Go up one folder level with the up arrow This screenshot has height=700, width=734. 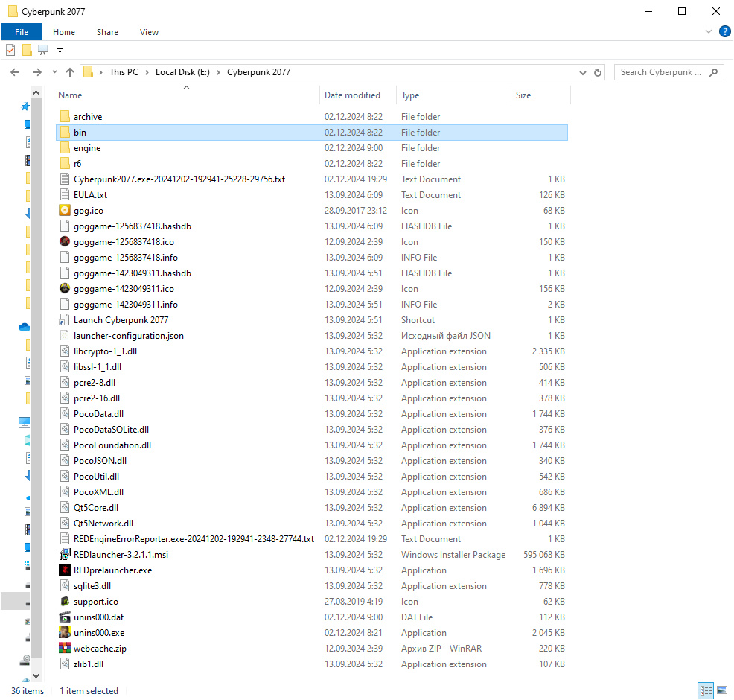tap(70, 72)
